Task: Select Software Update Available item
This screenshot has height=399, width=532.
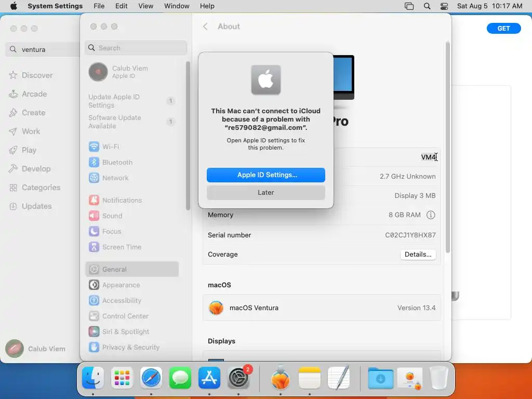Action: point(132,122)
